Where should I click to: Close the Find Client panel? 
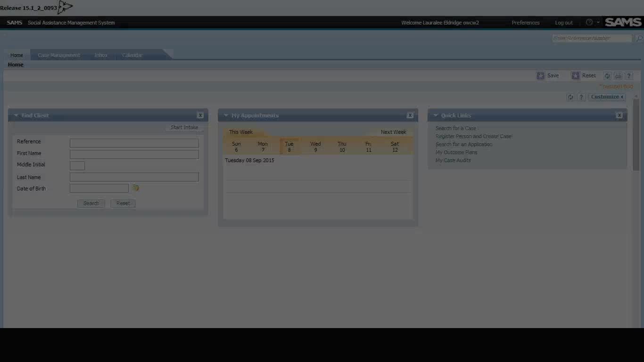pyautogui.click(x=200, y=115)
